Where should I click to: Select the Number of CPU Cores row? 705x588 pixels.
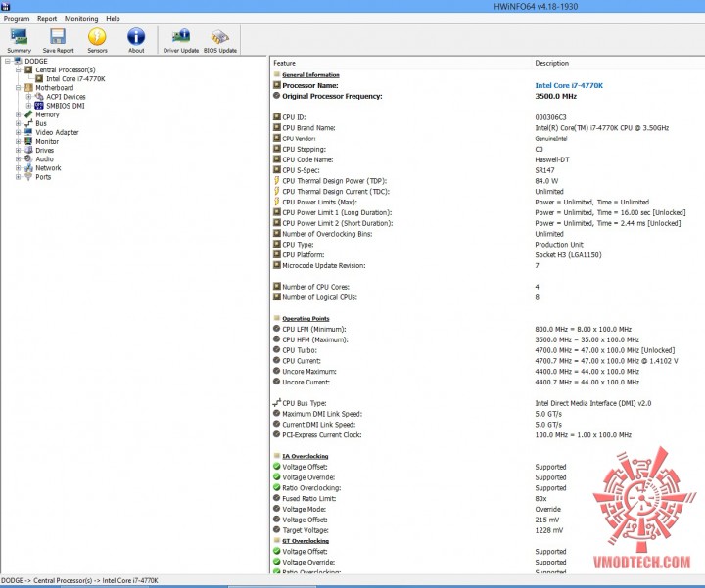pos(488,287)
